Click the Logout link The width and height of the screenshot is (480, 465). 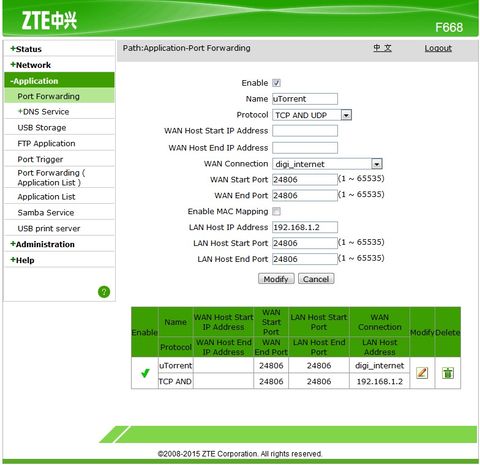[x=438, y=48]
